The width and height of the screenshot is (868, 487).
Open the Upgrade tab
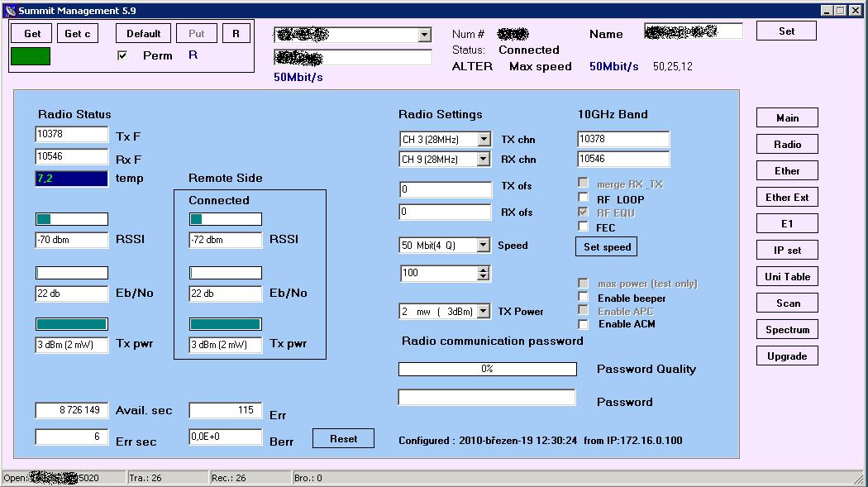[x=787, y=356]
